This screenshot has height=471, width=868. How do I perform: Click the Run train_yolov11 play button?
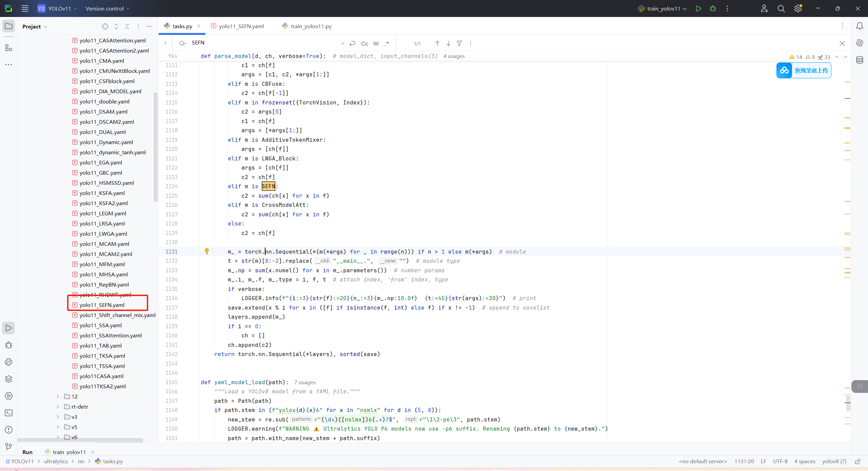point(698,8)
